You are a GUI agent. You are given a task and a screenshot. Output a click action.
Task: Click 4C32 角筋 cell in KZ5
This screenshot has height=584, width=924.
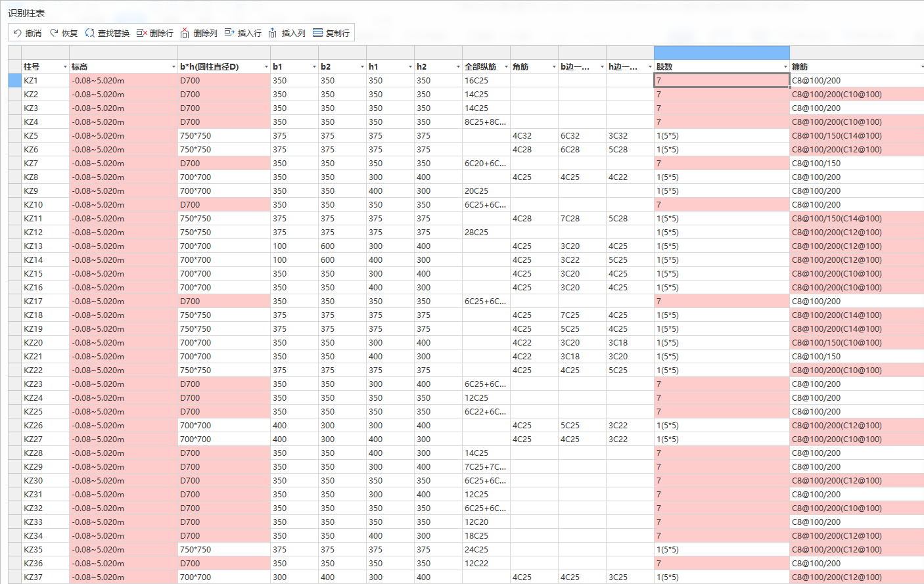534,136
